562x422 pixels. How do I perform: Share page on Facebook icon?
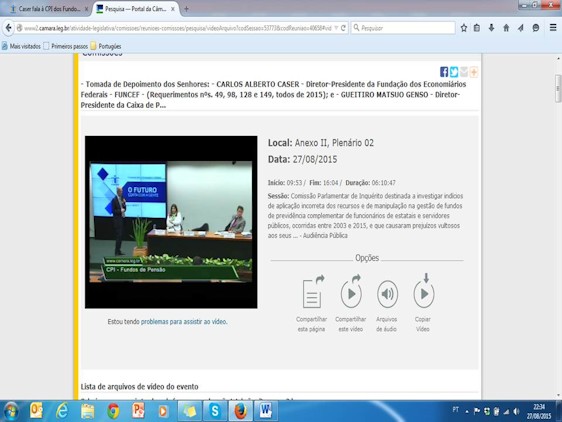click(444, 72)
